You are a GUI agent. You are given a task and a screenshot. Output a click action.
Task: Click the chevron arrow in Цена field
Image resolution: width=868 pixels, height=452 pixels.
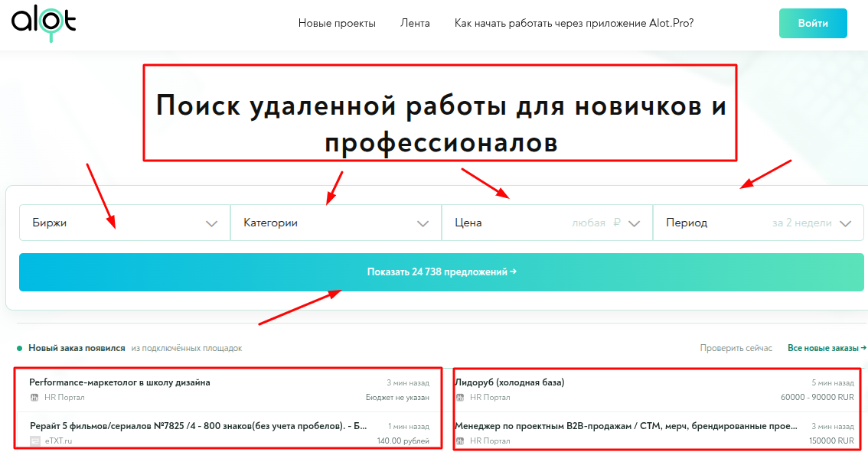pyautogui.click(x=635, y=223)
